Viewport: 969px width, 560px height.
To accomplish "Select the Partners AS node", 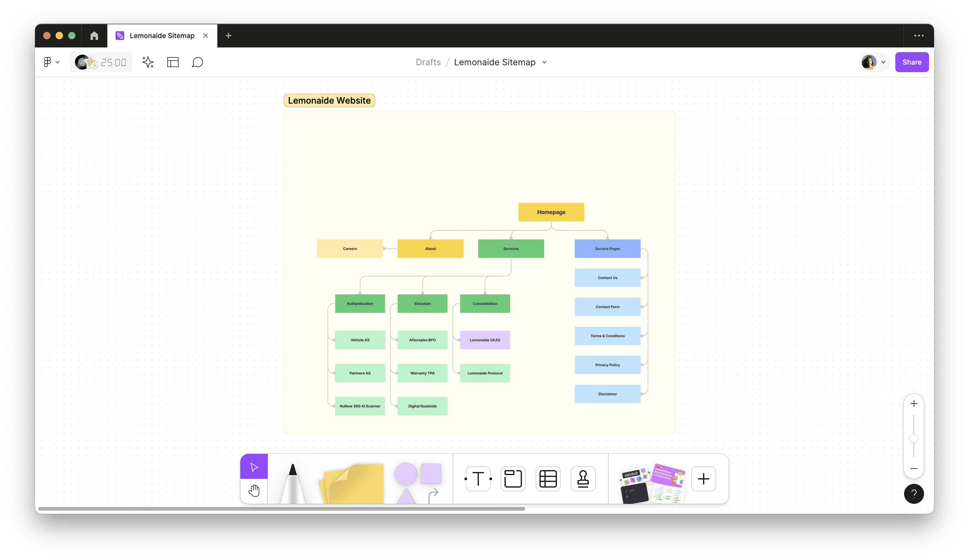I will point(360,373).
